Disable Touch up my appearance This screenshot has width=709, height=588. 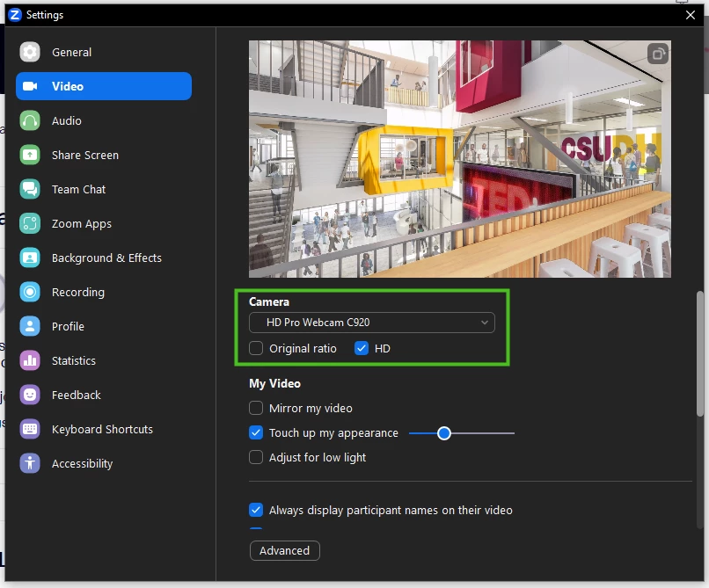pos(256,432)
